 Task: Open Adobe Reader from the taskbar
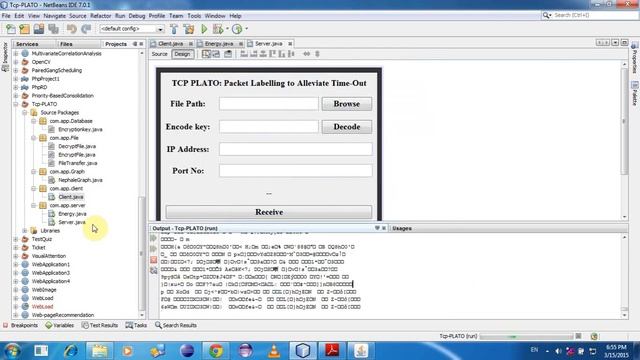(x=332, y=351)
